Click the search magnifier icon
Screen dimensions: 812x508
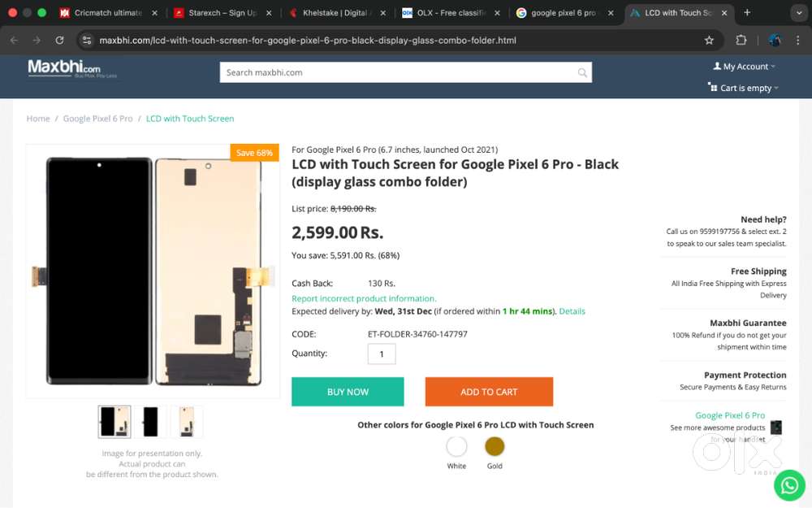(x=582, y=73)
